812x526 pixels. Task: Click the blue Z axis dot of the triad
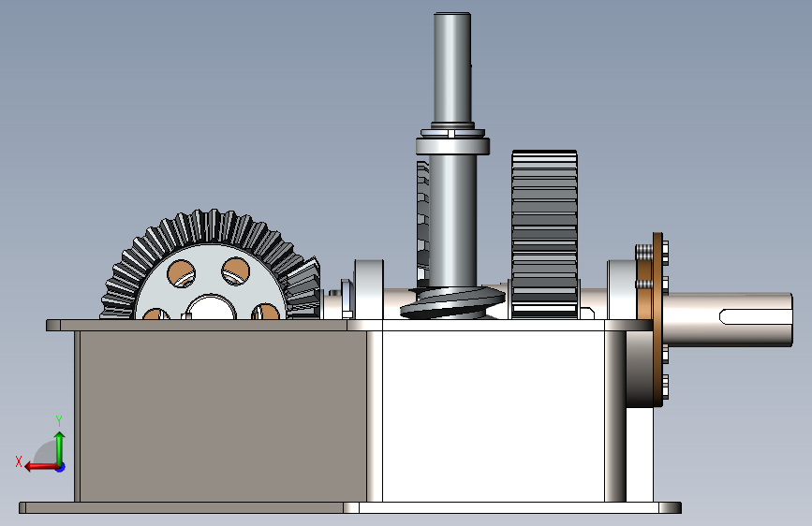pyautogui.click(x=61, y=467)
